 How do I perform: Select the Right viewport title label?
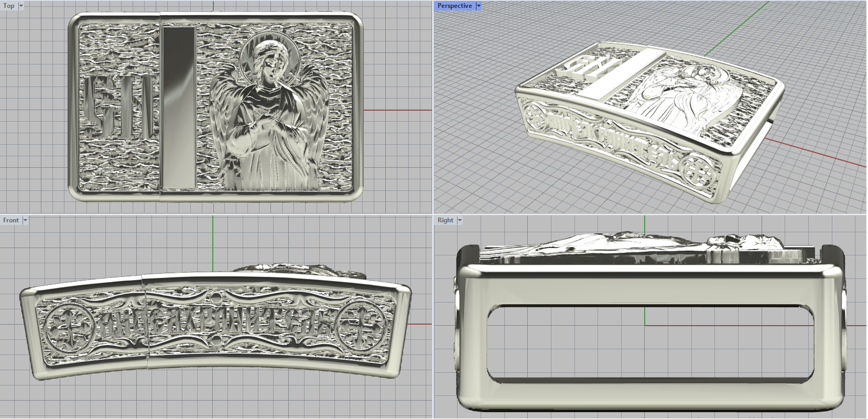(445, 220)
